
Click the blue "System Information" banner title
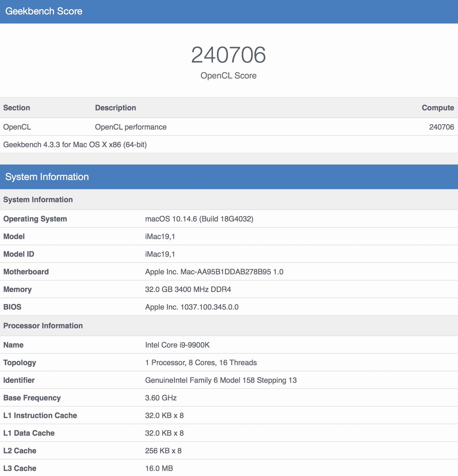pos(47,177)
